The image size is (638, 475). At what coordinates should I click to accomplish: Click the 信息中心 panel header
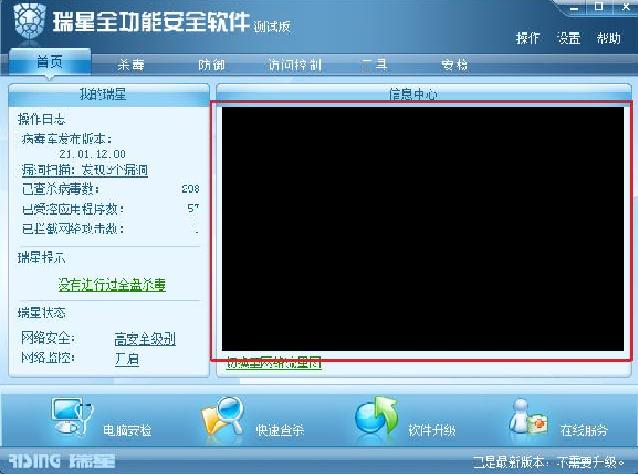[x=424, y=94]
